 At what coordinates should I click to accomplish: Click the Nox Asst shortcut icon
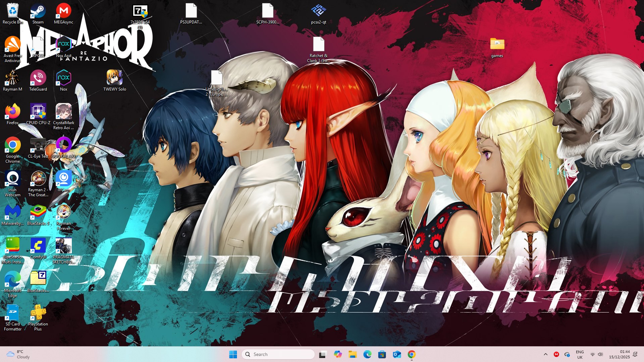(x=63, y=47)
